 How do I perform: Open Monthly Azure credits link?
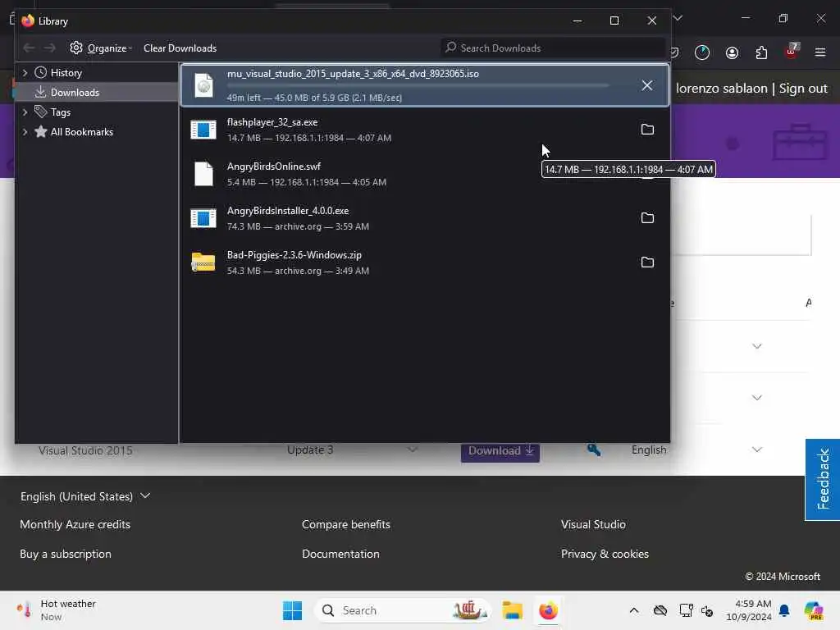(75, 524)
